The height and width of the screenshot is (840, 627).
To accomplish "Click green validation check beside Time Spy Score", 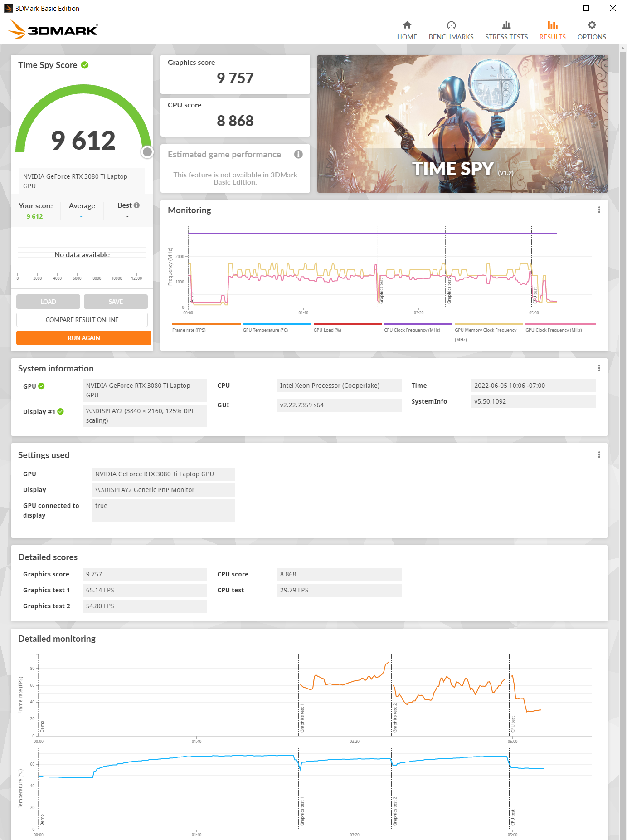I will (85, 65).
